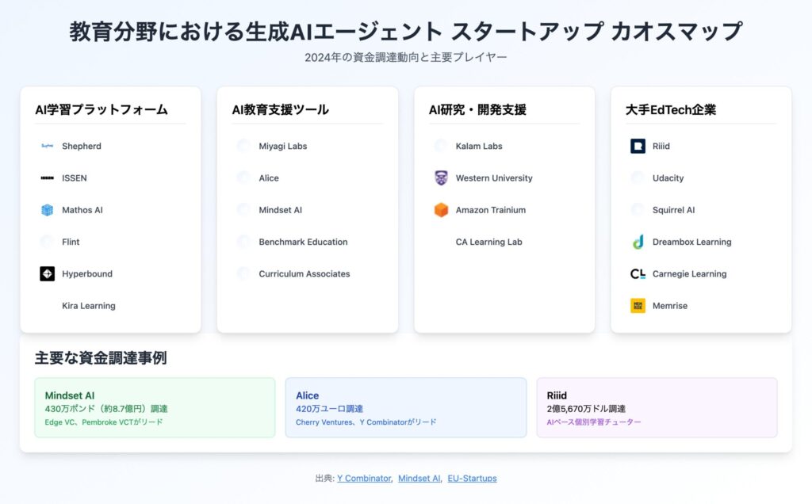Select the Alice funding card
Viewport: 812px width, 504px height.
405,408
